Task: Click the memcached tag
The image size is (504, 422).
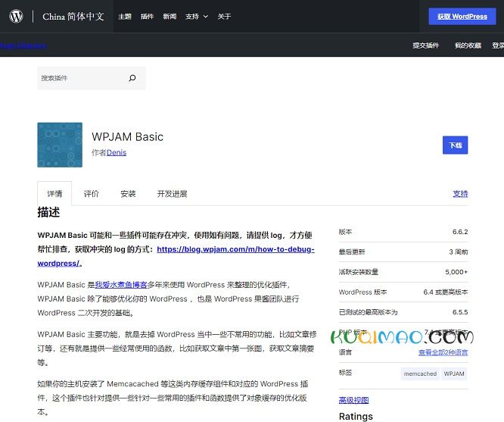Action: 420,374
